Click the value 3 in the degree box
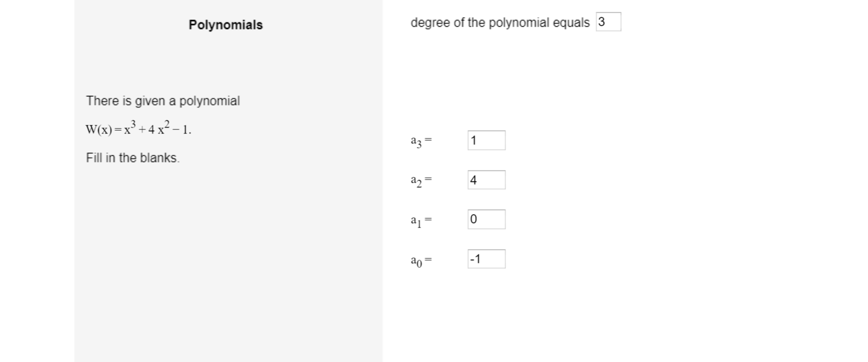Screen dimensions: 868x362 point(601,20)
